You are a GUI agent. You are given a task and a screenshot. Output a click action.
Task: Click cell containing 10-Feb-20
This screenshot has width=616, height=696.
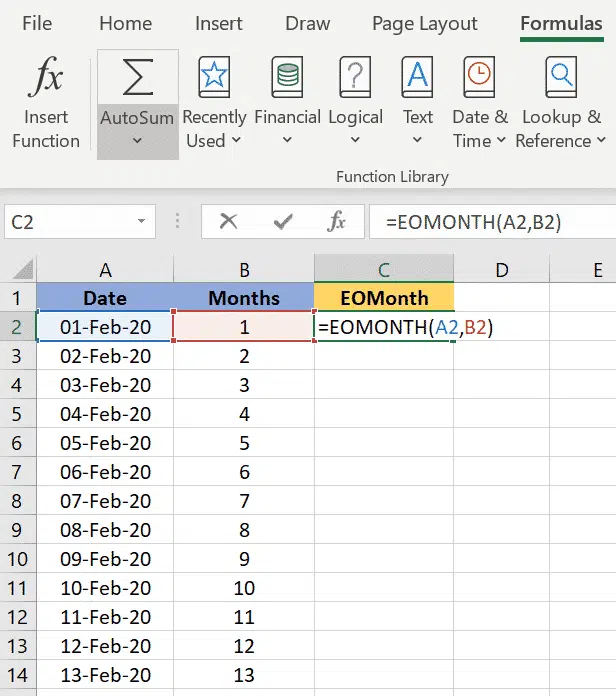pos(105,588)
